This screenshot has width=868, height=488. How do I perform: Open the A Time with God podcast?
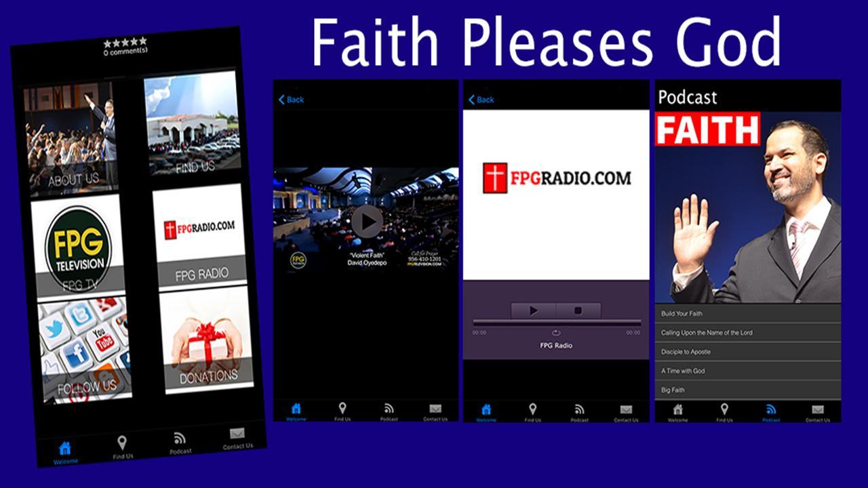[x=747, y=371]
